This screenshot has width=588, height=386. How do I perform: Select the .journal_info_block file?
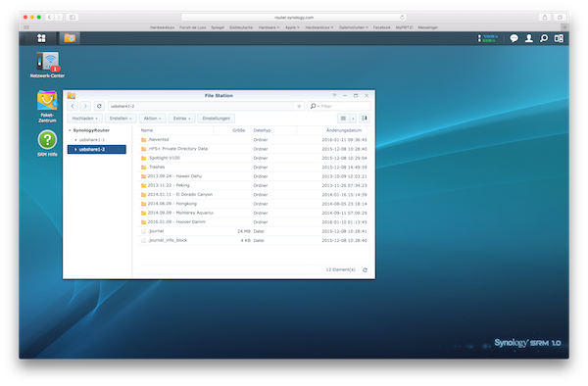253,240
